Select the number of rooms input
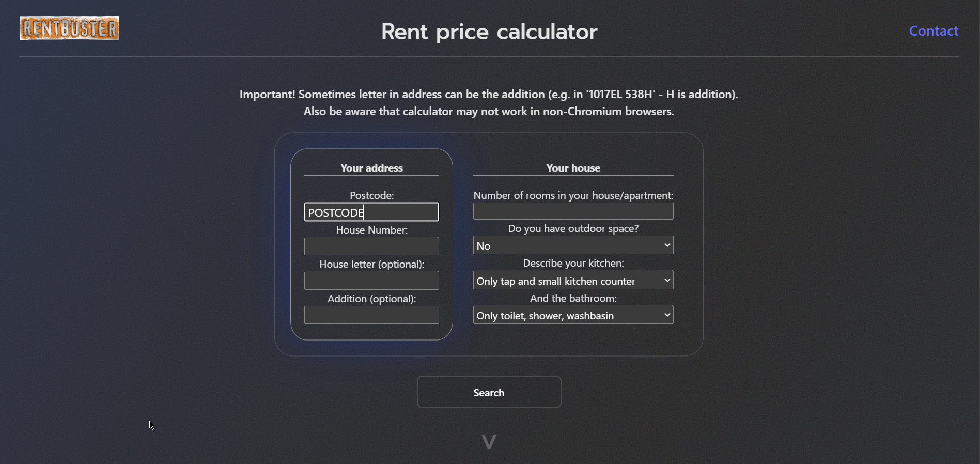This screenshot has width=980, height=464. point(573,211)
